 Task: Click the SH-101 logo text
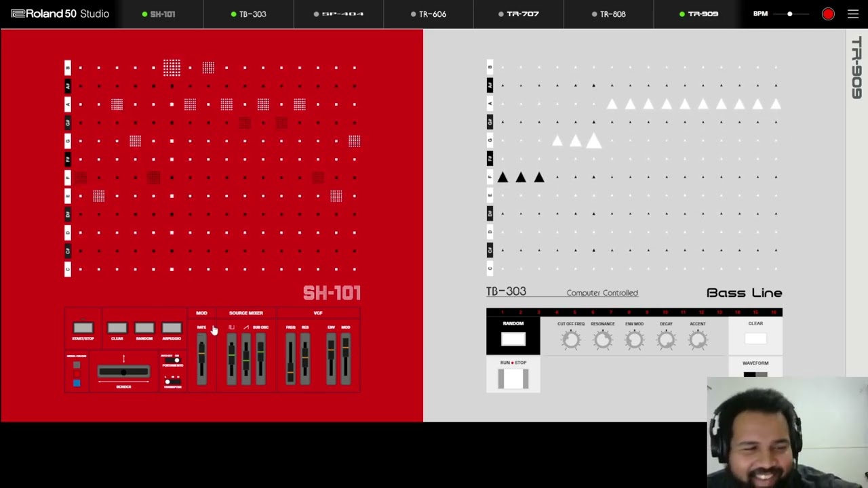332,293
